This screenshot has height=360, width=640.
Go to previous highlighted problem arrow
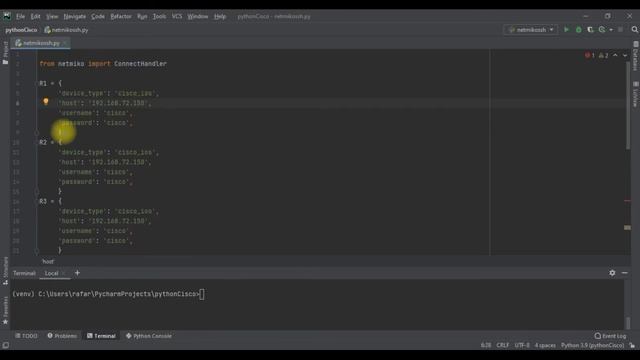615,56
